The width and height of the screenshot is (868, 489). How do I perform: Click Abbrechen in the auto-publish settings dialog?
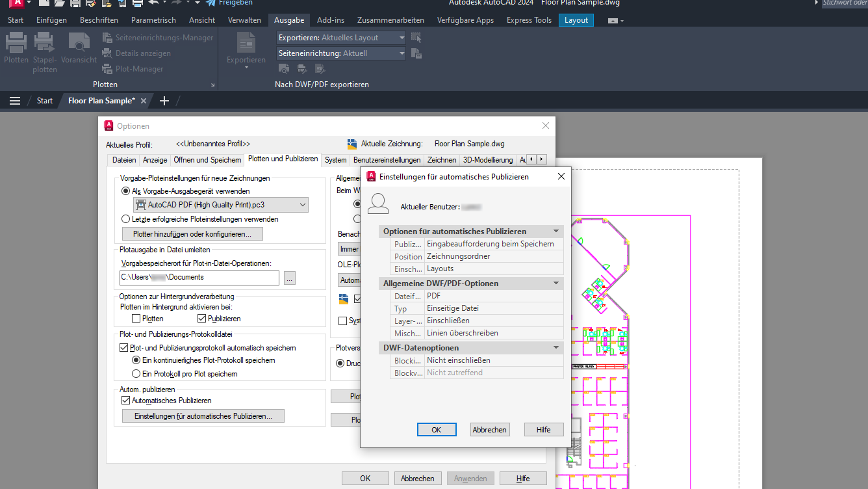(x=490, y=430)
